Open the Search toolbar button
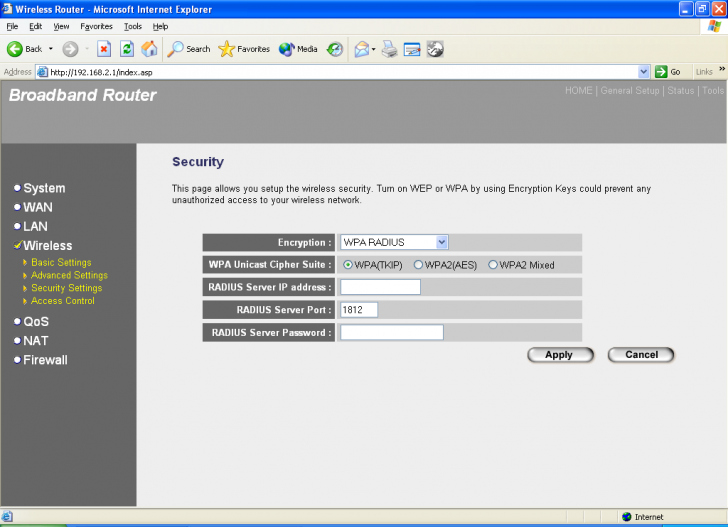 tap(189, 48)
